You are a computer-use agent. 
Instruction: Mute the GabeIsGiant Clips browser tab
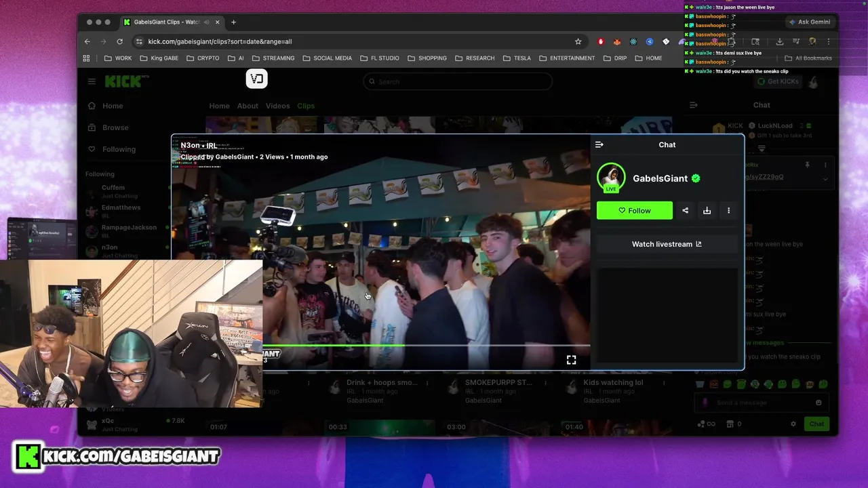pos(206,22)
